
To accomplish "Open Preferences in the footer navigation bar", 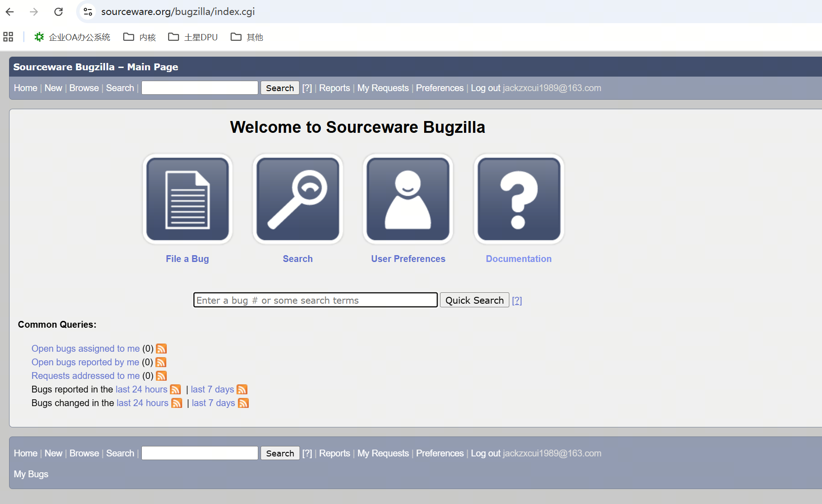I will click(x=440, y=453).
